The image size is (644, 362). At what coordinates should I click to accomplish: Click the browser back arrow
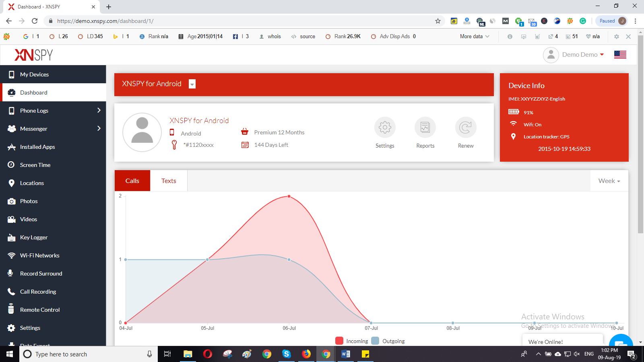point(9,21)
